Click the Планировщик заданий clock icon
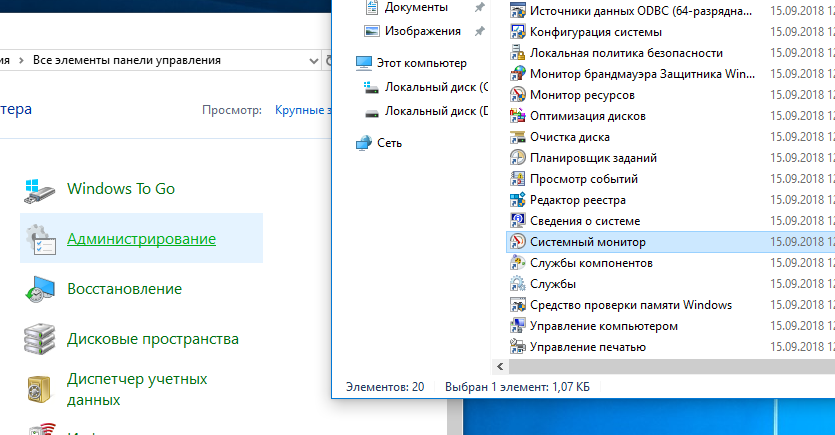 [518, 158]
